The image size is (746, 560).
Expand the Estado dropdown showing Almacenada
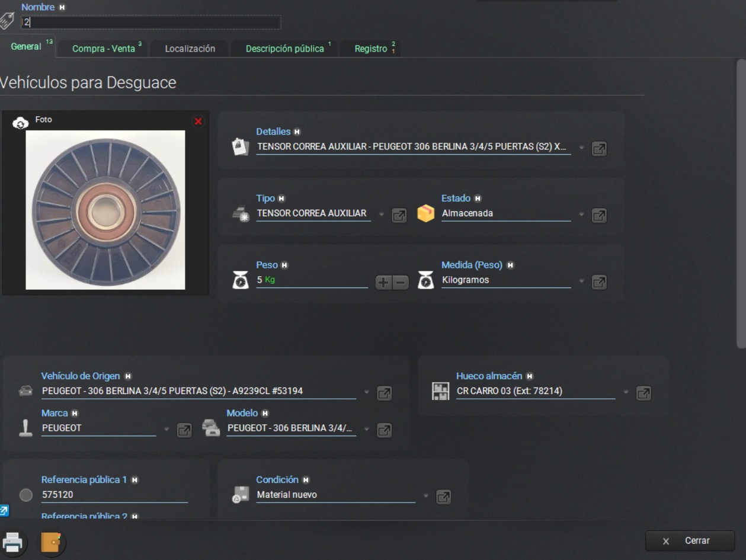click(x=581, y=215)
